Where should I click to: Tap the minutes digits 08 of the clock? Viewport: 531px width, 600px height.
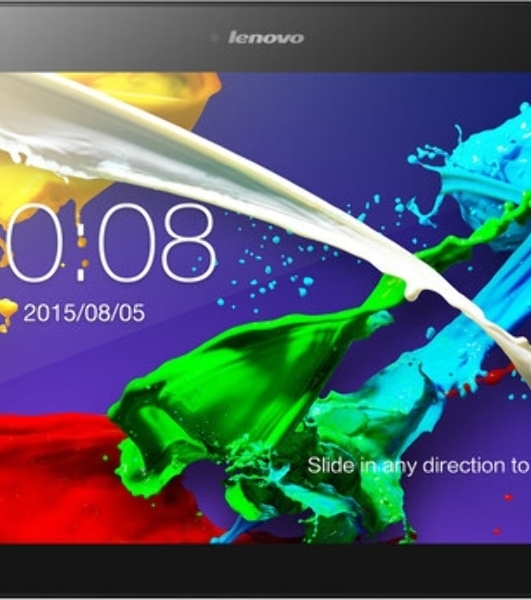pos(156,242)
